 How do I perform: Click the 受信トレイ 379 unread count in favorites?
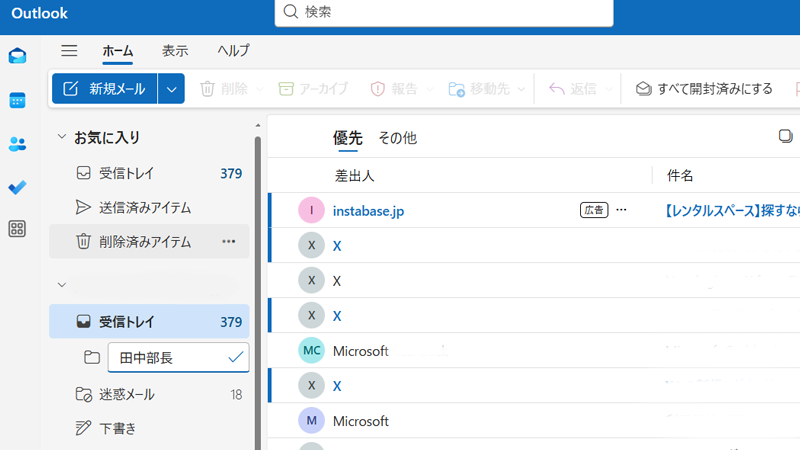pyautogui.click(x=231, y=173)
